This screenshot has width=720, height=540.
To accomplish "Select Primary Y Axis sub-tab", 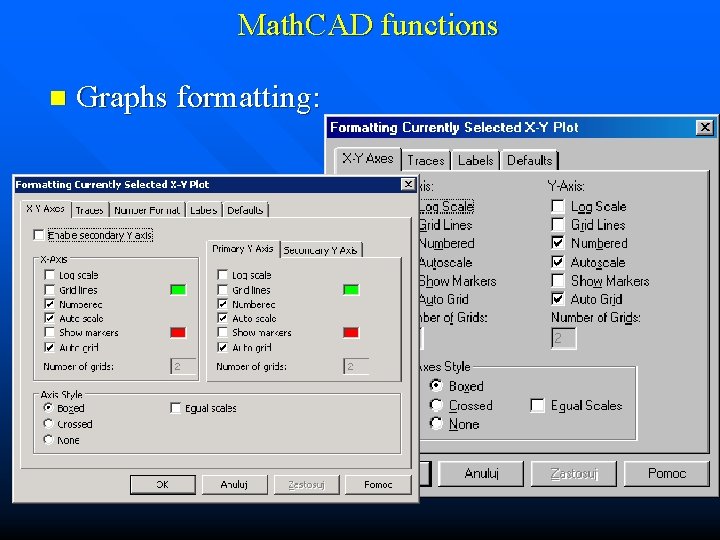I will tap(243, 249).
